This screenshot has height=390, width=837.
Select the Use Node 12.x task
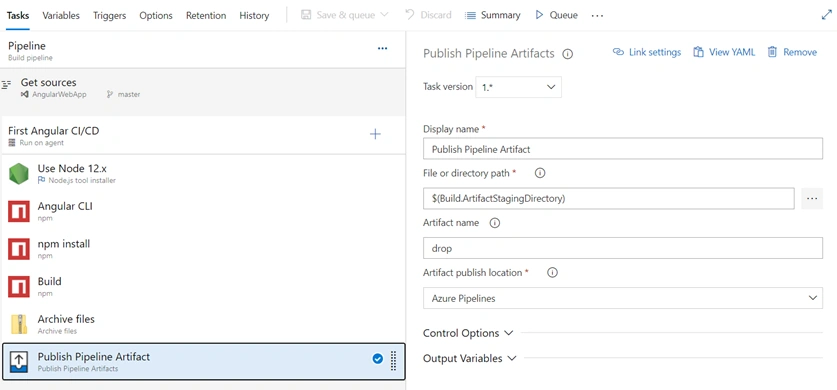202,174
